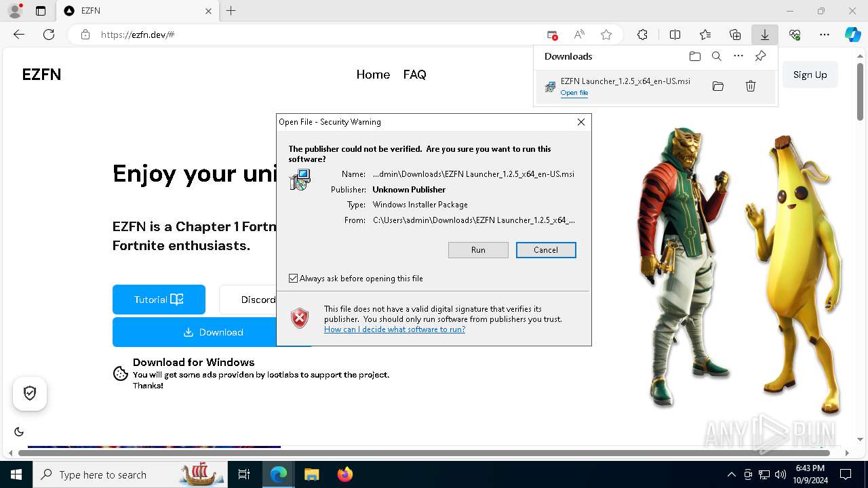
Task: Open a new browser tab
Action: pos(231,11)
